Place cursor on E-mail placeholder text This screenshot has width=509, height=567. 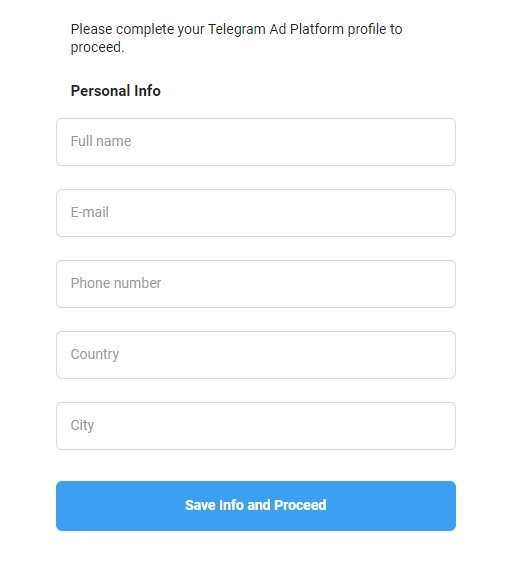click(90, 212)
